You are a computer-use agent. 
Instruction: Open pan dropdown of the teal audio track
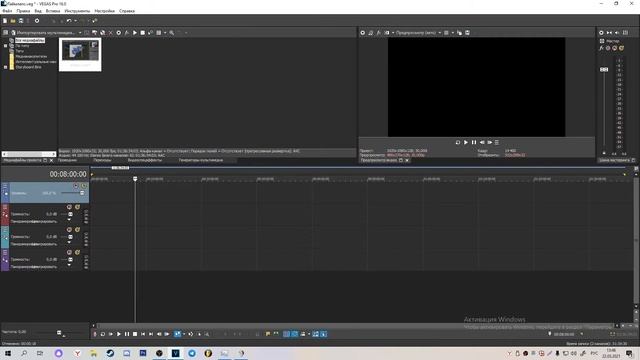click(x=69, y=242)
